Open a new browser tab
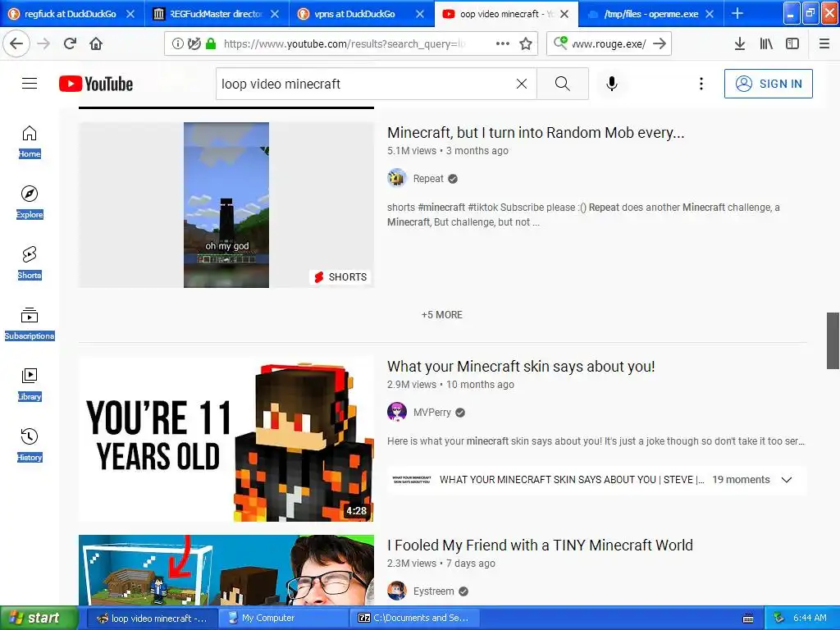The height and width of the screenshot is (630, 840). pos(737,13)
